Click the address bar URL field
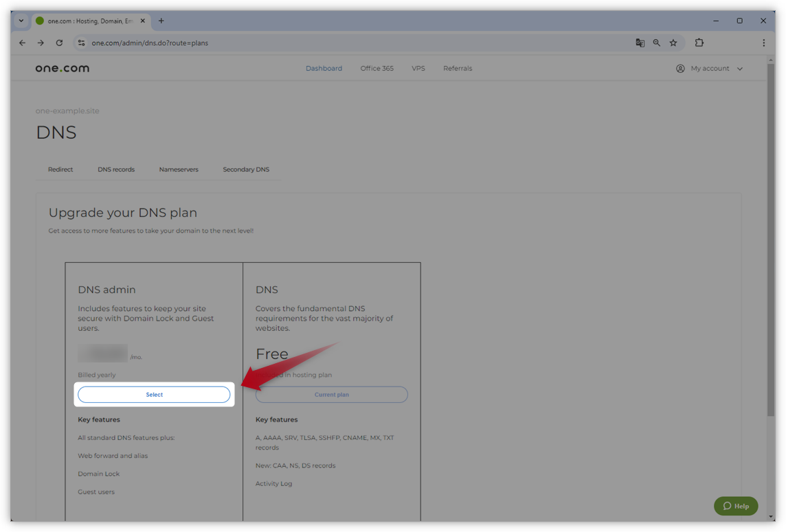Image resolution: width=786 pixels, height=532 pixels. 351,43
